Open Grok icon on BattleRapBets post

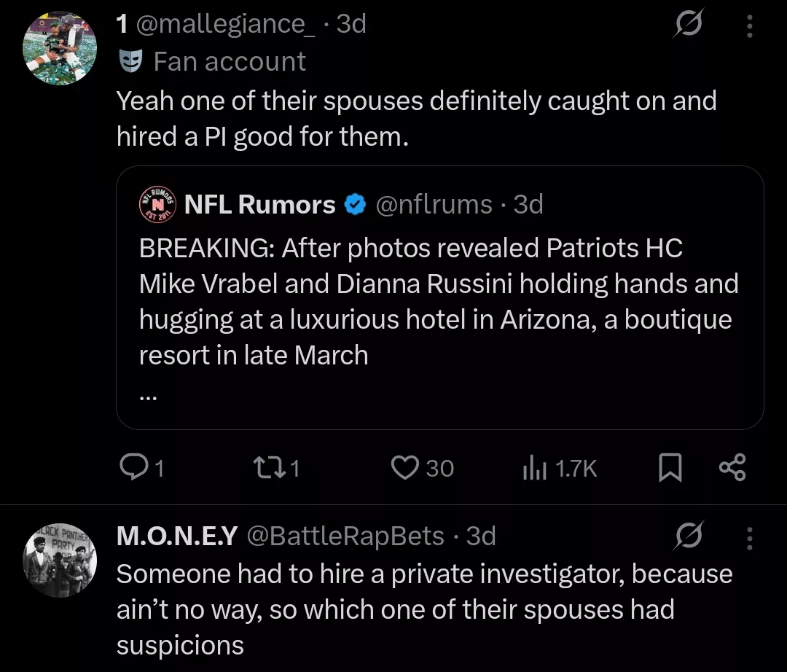[x=687, y=538]
